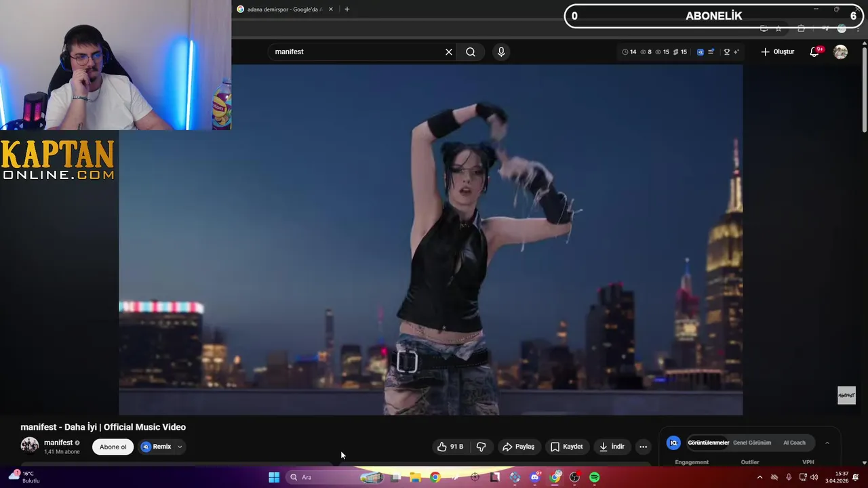Open the more actions three-dot menu
This screenshot has width=868, height=488.
click(x=643, y=447)
